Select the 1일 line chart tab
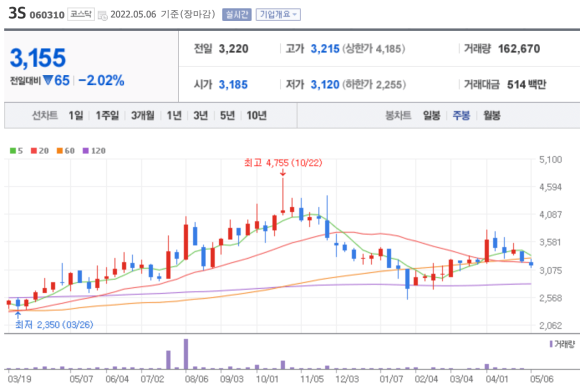This screenshot has width=580, height=389. 76,116
